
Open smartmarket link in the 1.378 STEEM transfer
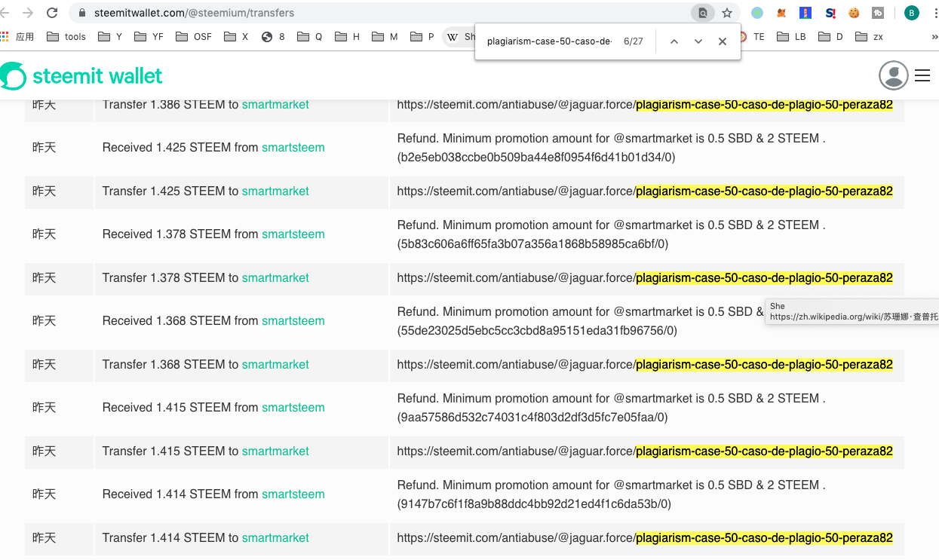point(275,278)
